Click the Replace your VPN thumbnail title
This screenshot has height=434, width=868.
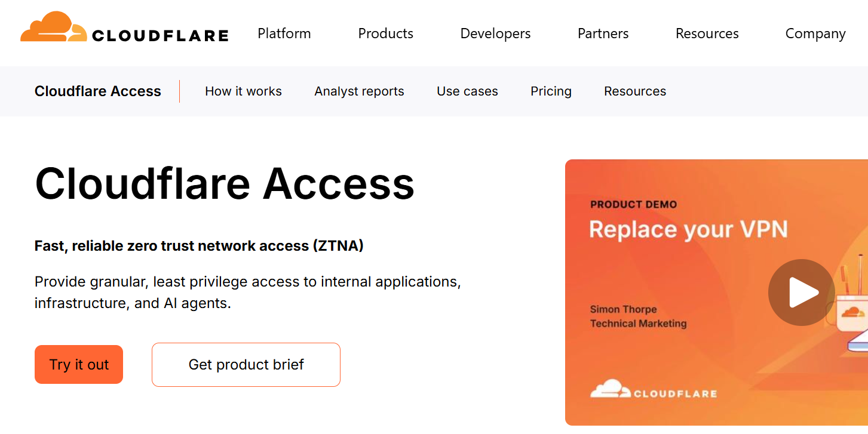(x=688, y=229)
